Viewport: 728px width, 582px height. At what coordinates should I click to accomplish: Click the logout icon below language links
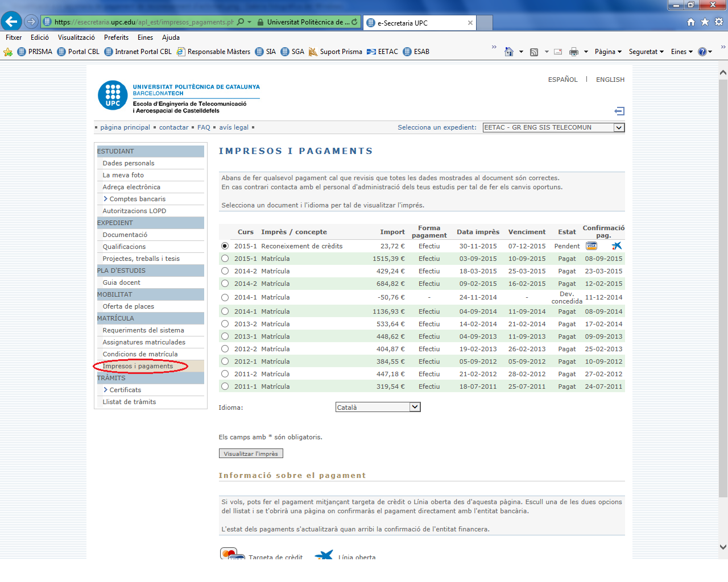[x=619, y=111]
